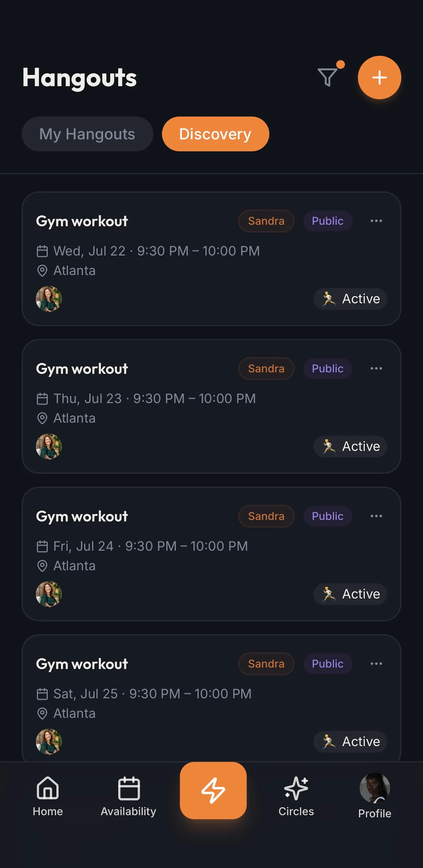Click the Active category chip on the Thu, Jul 23 hangout

(350, 446)
